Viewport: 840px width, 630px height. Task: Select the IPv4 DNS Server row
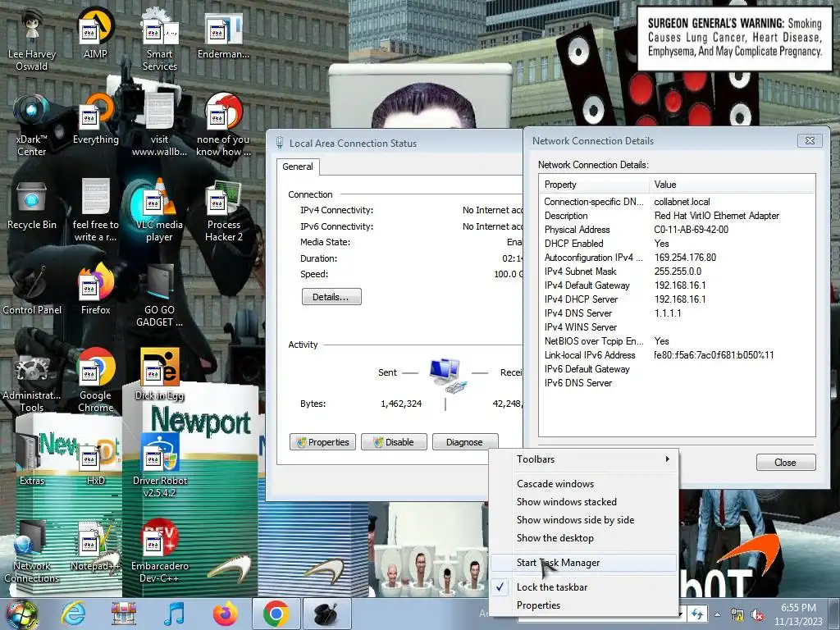click(x=677, y=313)
